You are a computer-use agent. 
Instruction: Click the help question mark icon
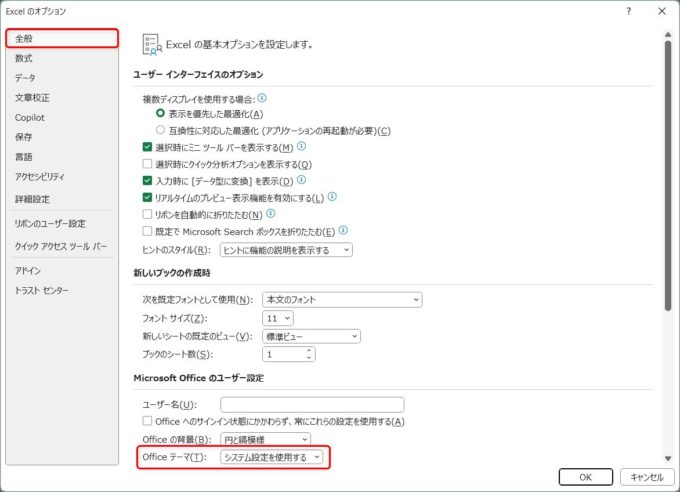pos(628,11)
